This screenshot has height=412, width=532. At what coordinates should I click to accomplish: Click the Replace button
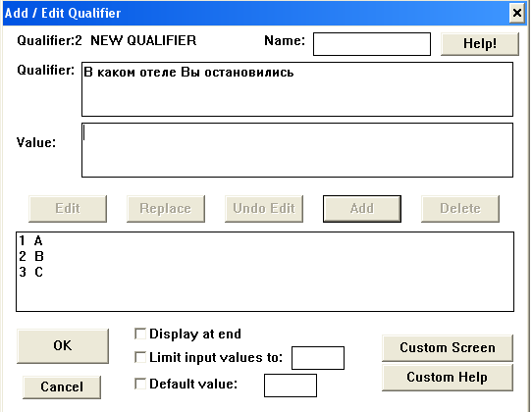click(x=166, y=209)
